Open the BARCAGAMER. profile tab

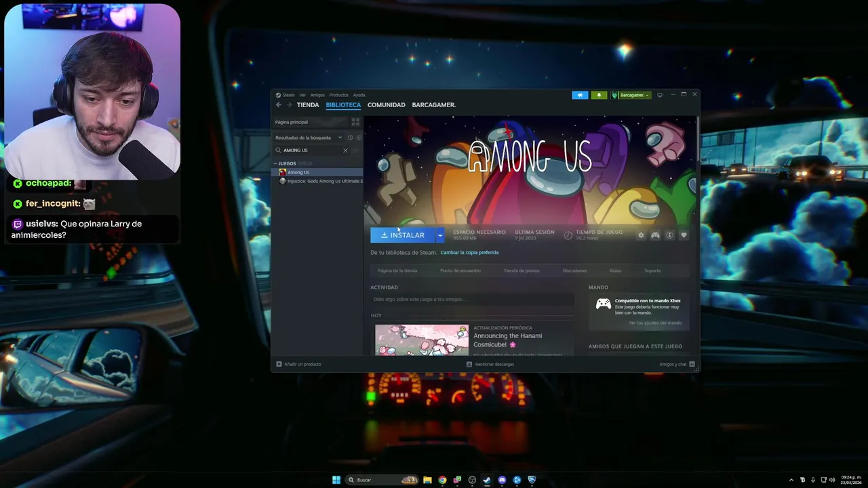434,105
